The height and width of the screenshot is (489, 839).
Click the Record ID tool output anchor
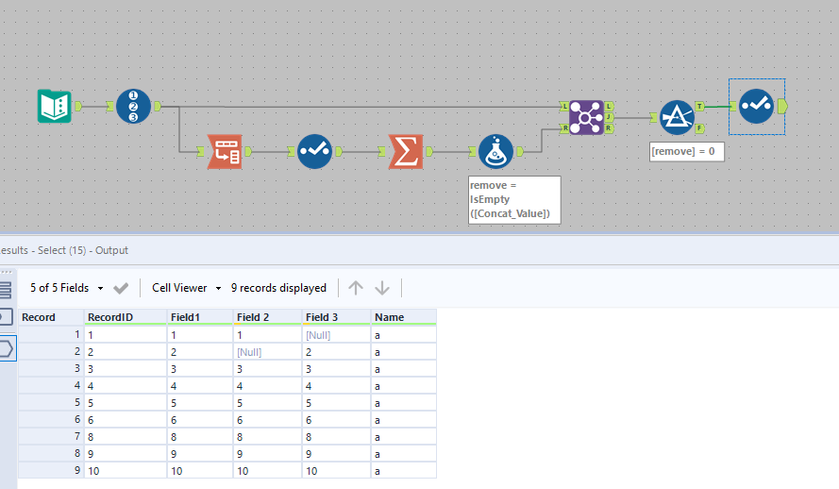pyautogui.click(x=157, y=106)
